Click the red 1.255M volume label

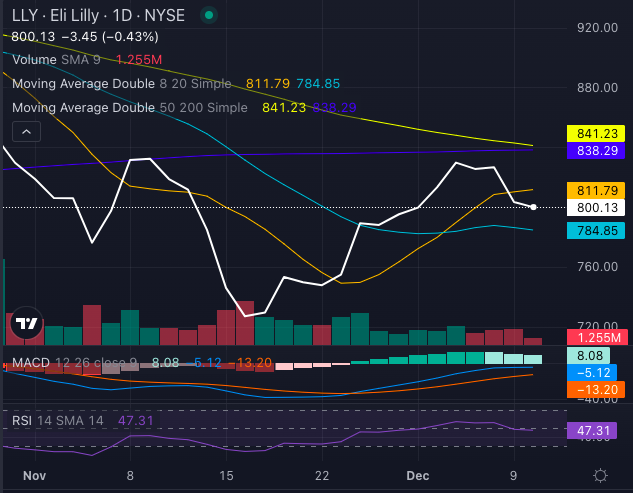point(595,338)
